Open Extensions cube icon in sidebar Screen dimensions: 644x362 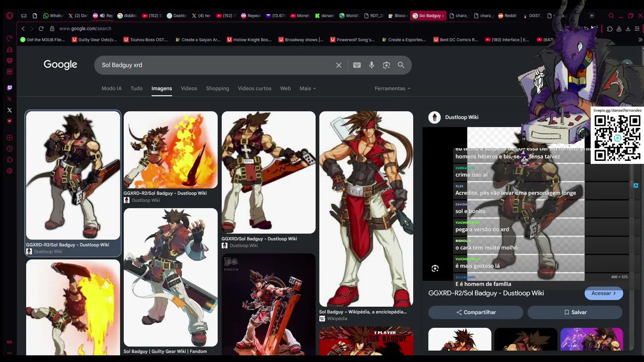(x=9, y=160)
